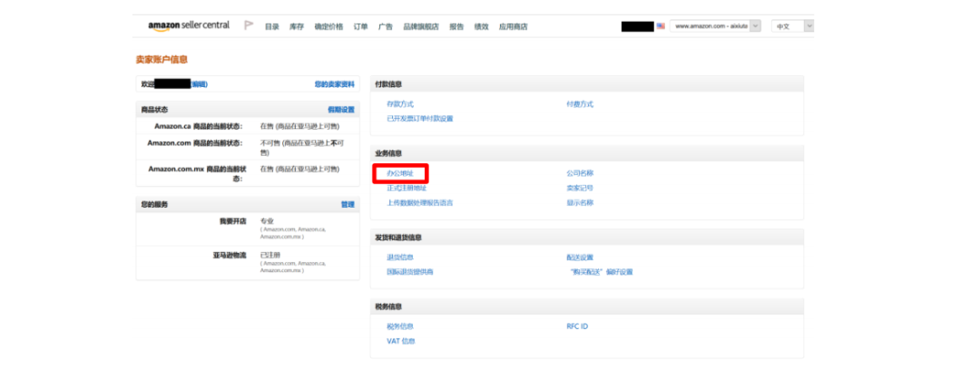Viewport: 980px width, 370px height.
Task: Open 显示名称 link
Action: point(580,203)
